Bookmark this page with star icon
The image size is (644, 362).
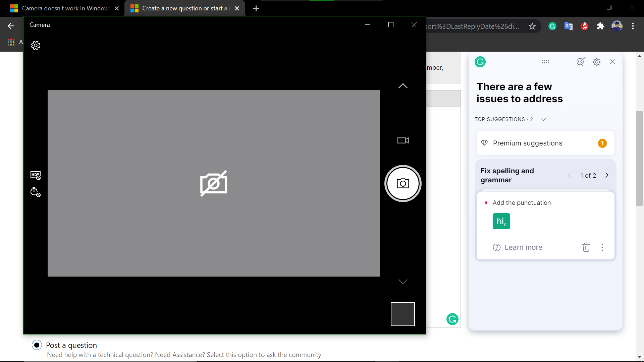pyautogui.click(x=532, y=26)
